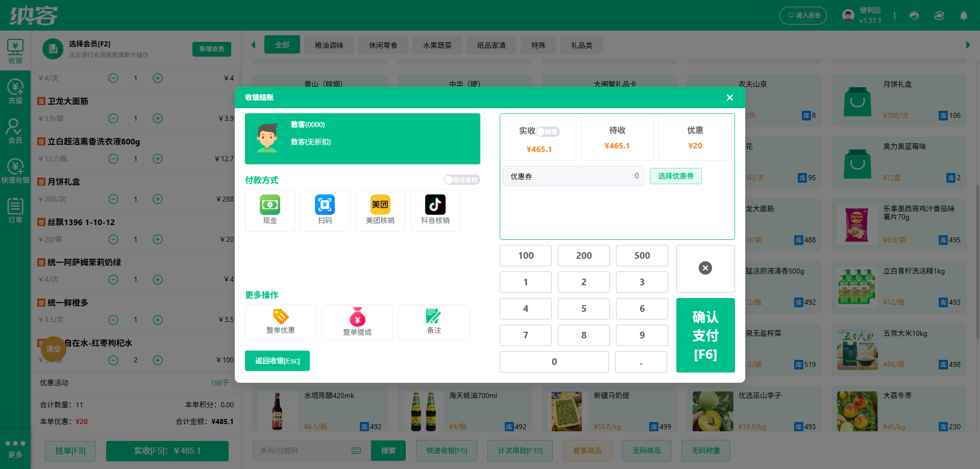
Task: Open the notification bell
Action: pyautogui.click(x=964, y=15)
